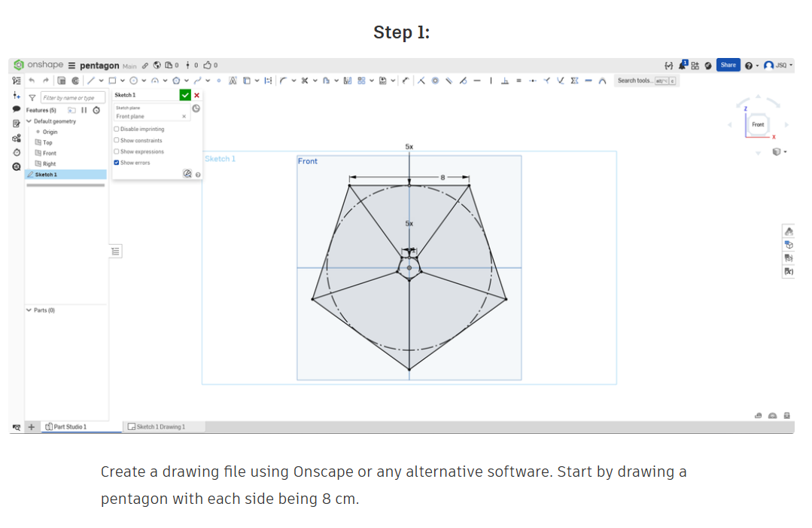
Task: Click the filter funnel icon
Action: pos(32,97)
